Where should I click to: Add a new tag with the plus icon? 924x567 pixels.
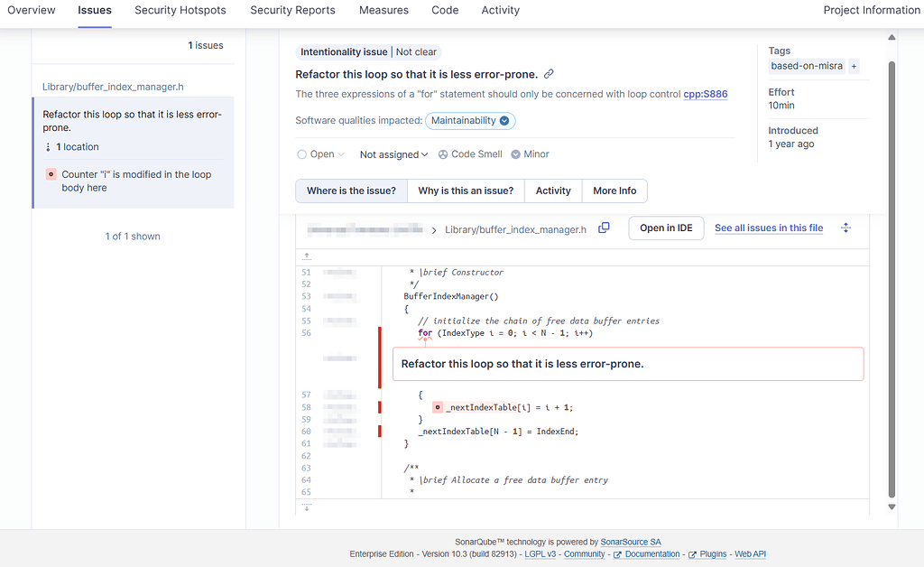click(x=855, y=65)
